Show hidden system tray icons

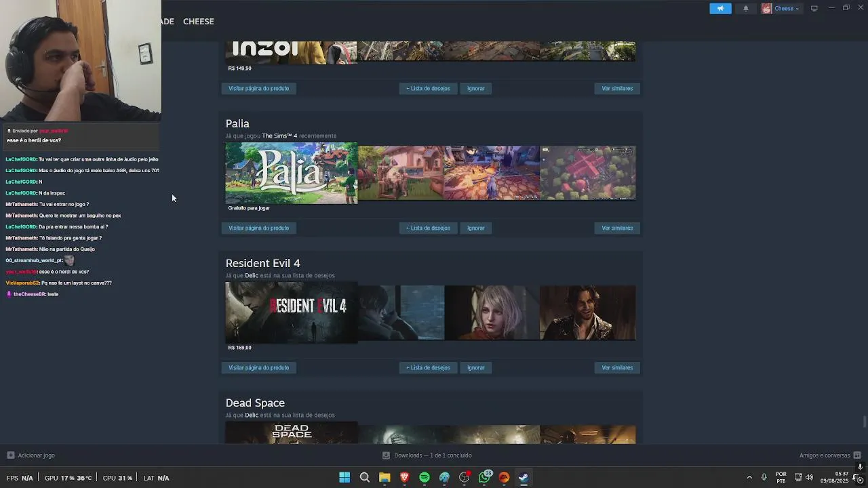coord(749,477)
